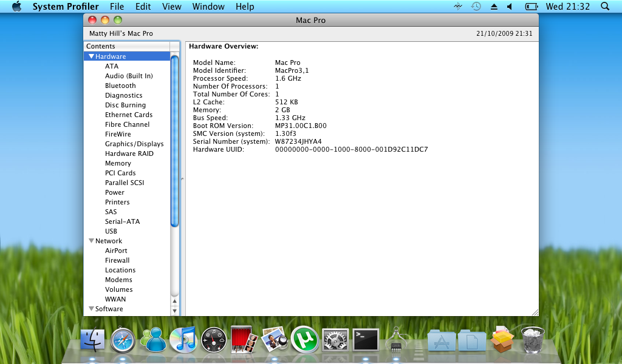Click the System Profiler chip icon in Dock

point(395,340)
